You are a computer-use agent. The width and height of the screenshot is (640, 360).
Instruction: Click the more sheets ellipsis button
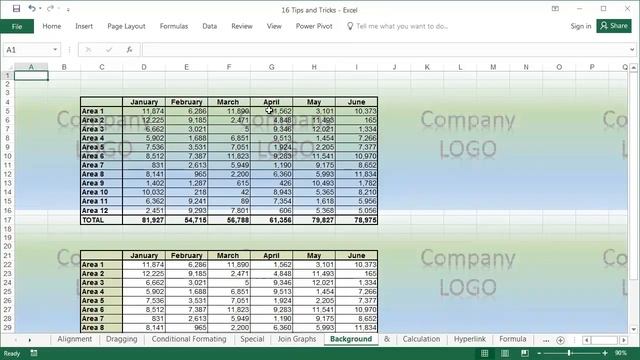click(546, 340)
